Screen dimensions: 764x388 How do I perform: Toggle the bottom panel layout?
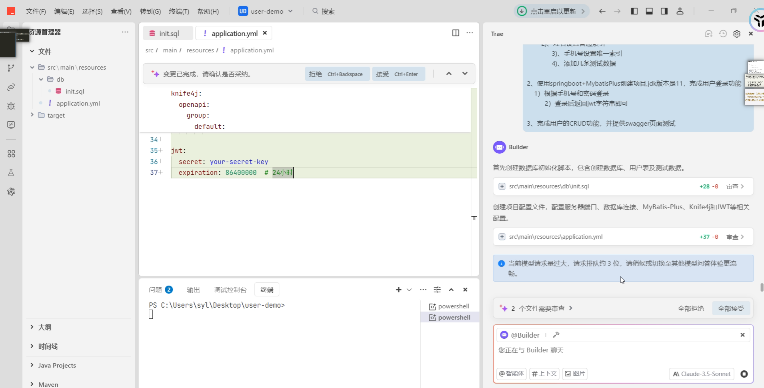[649, 11]
